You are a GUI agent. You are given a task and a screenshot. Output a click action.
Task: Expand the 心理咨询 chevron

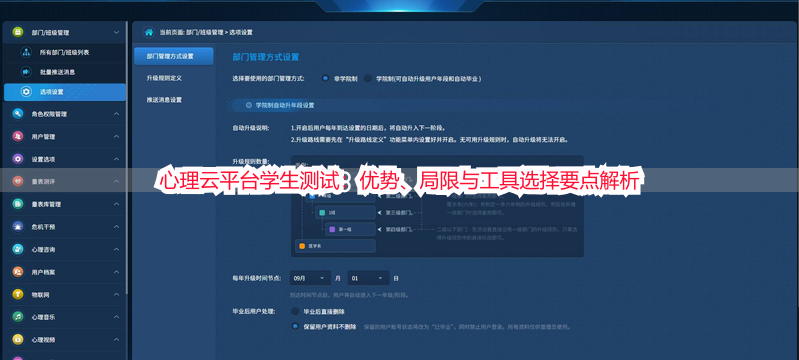116,249
